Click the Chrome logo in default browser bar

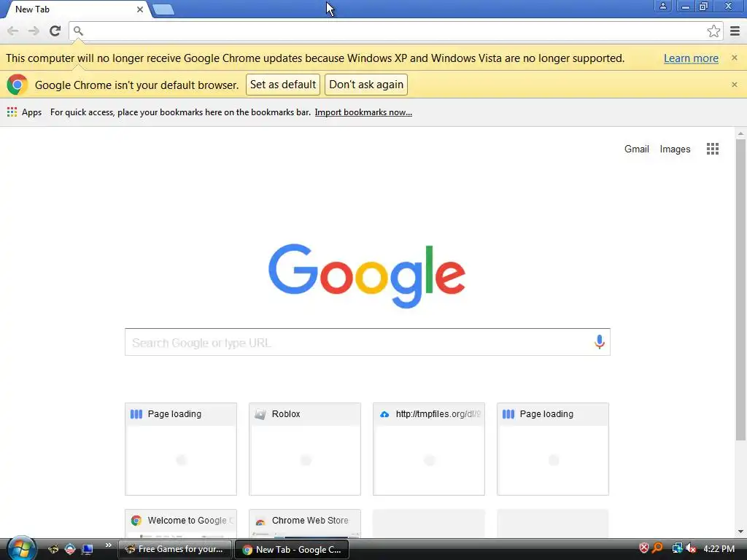18,85
